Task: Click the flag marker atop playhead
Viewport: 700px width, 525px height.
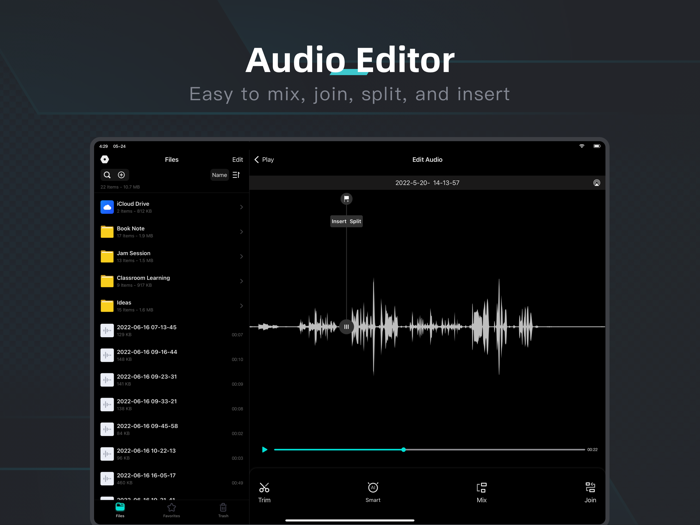Action: [346, 199]
